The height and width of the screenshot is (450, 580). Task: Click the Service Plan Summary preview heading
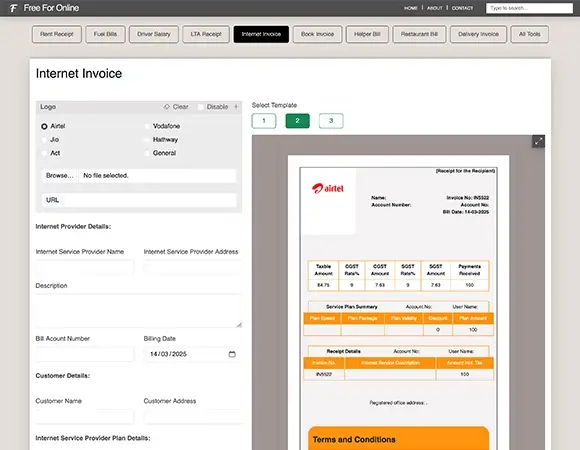click(352, 307)
